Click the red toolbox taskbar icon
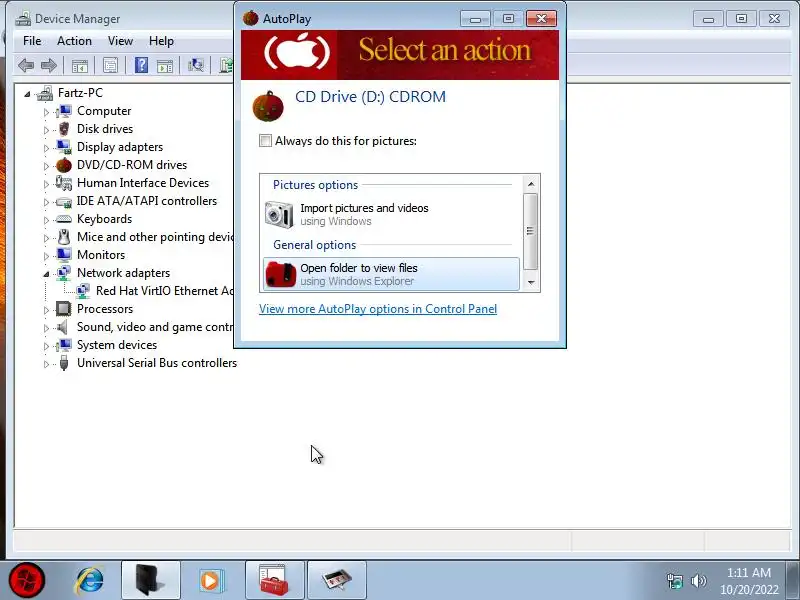The image size is (800, 600). (x=274, y=580)
